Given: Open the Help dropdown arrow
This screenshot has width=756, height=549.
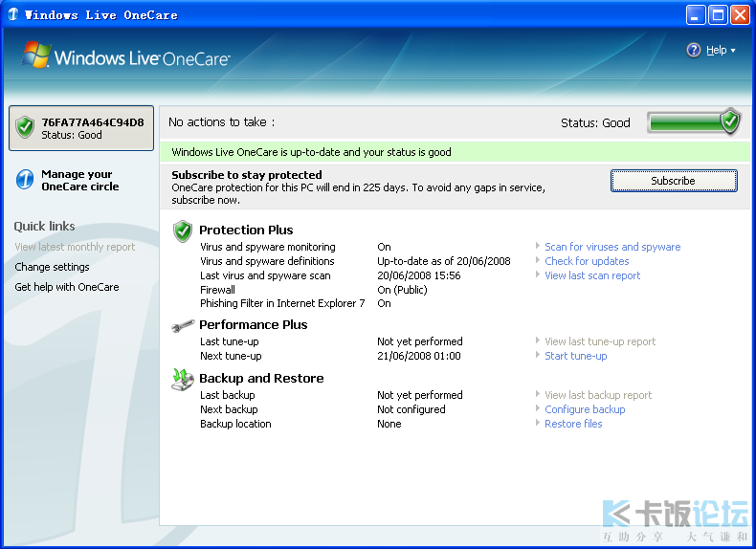Looking at the screenshot, I should 733,51.
